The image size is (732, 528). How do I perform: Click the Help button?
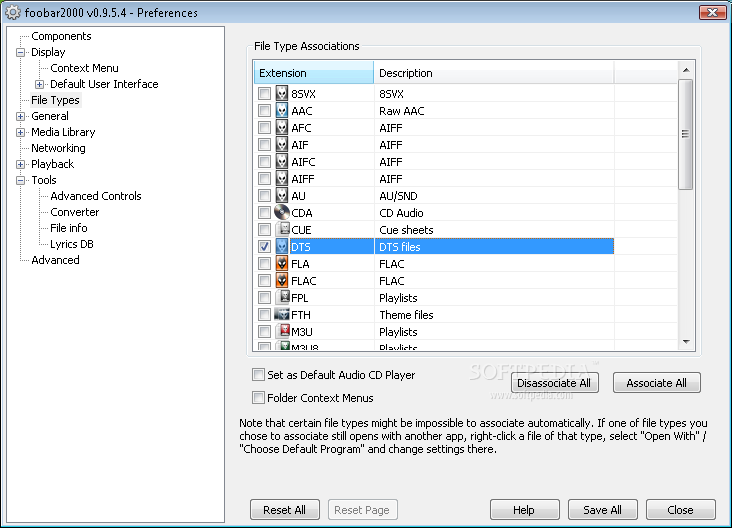[524, 510]
